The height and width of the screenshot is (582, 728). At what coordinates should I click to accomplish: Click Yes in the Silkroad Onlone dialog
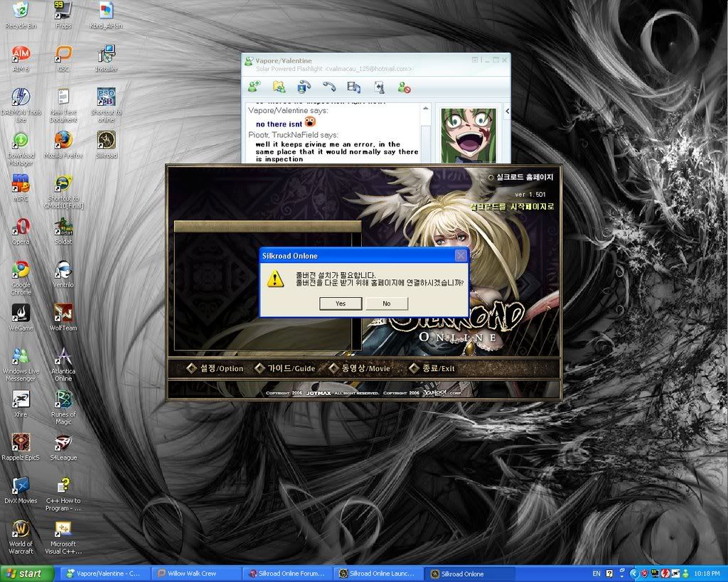[x=341, y=303]
